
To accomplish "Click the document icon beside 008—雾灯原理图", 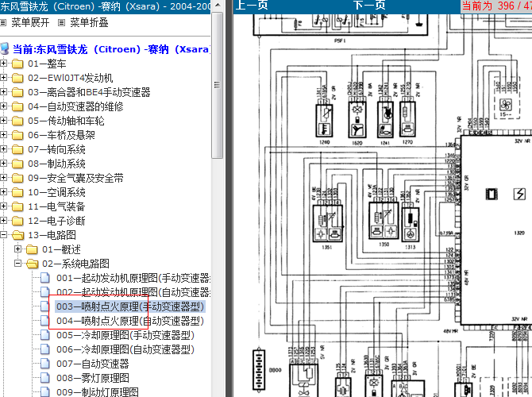I will pyautogui.click(x=44, y=377).
